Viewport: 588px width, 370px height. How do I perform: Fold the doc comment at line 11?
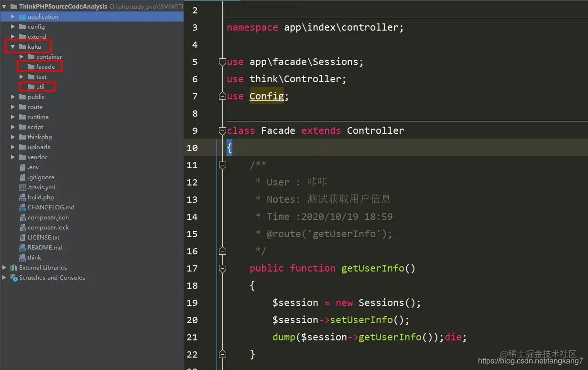coord(222,165)
